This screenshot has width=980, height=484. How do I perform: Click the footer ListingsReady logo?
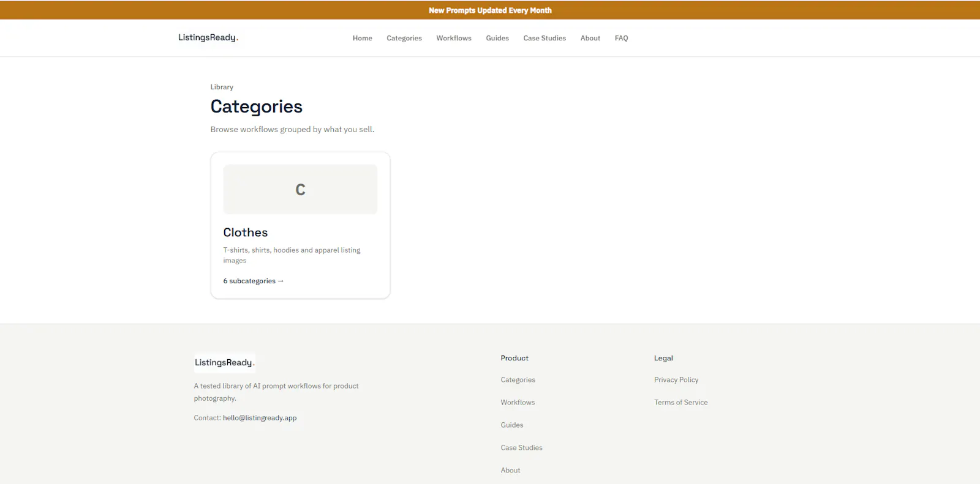coord(224,362)
